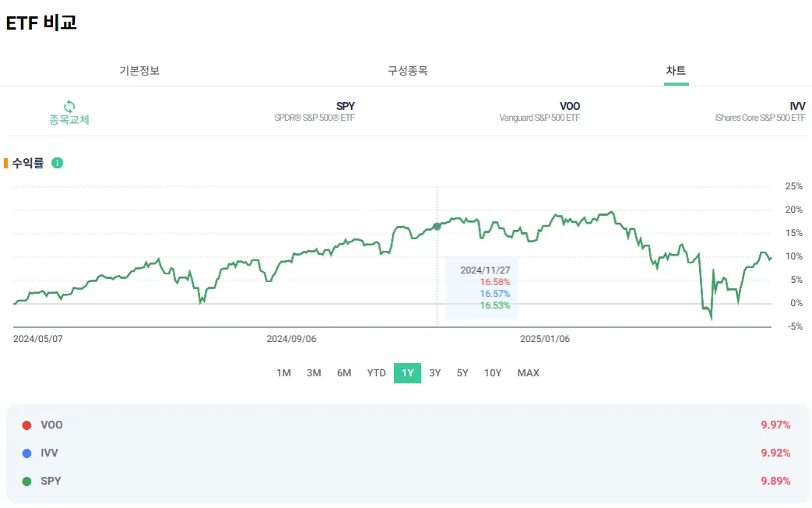Viewport: 812px width, 508px height.
Task: Click the 2024/05/07 axis date
Action: 38,339
